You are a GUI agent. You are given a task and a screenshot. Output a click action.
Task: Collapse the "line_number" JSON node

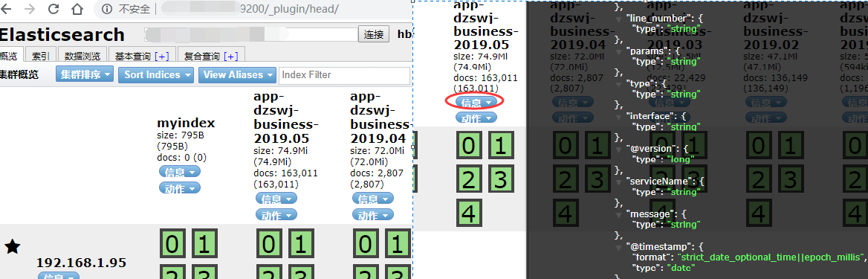620,19
